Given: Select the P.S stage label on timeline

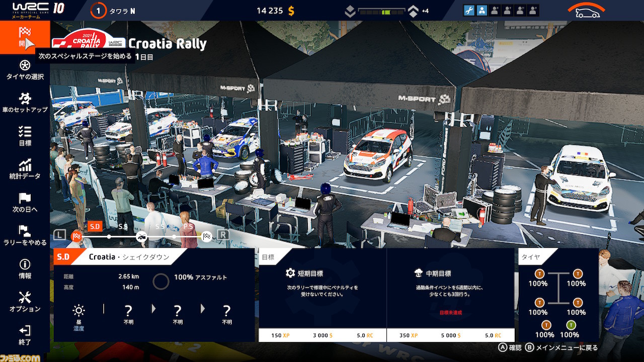Looking at the screenshot, I should pos(188,227).
